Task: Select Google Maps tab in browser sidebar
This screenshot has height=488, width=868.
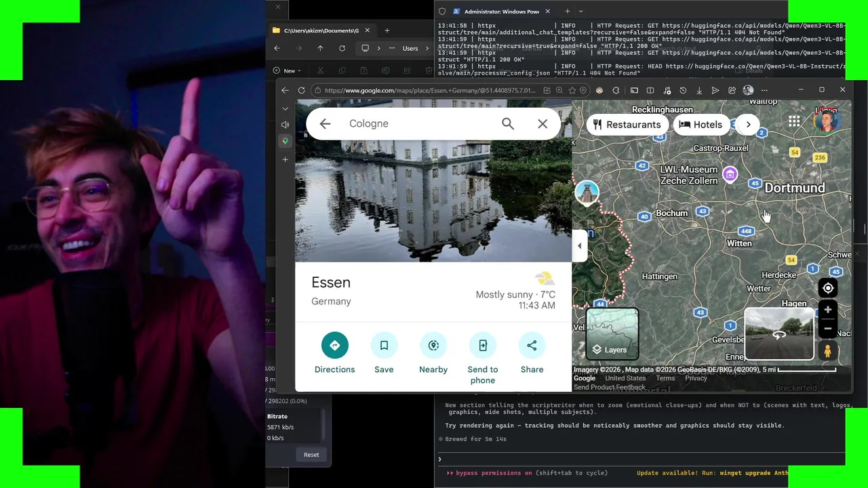Action: coord(285,141)
